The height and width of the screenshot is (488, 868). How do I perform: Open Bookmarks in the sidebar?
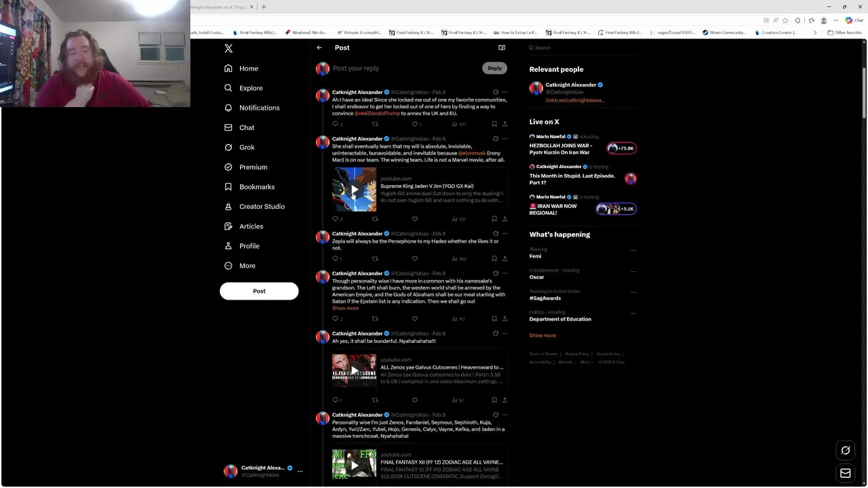click(249, 186)
